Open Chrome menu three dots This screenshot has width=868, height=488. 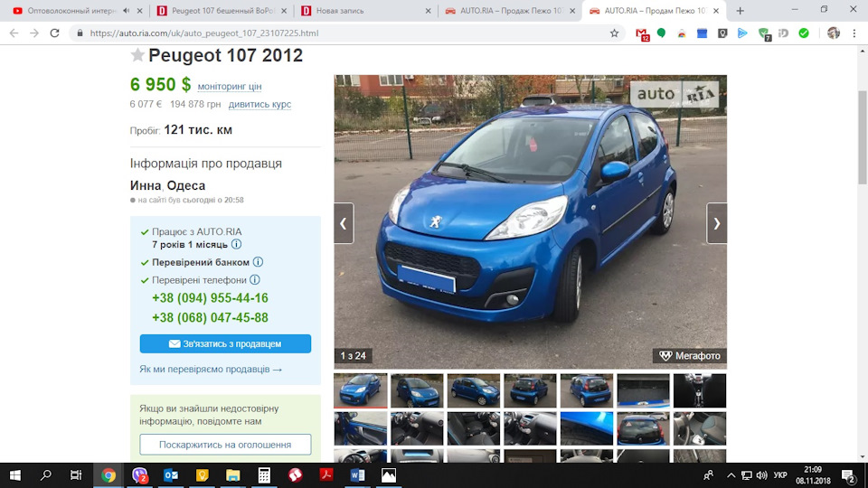coord(854,33)
